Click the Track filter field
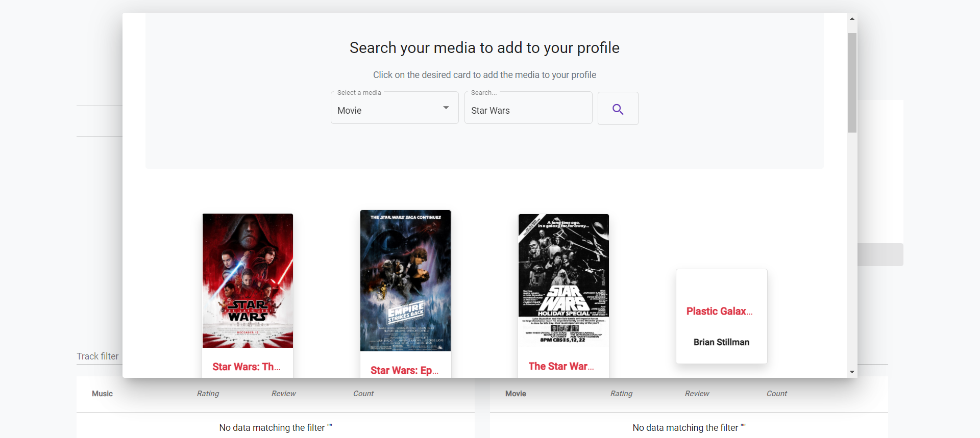Screen dimensions: 980x438 [x=100, y=356]
